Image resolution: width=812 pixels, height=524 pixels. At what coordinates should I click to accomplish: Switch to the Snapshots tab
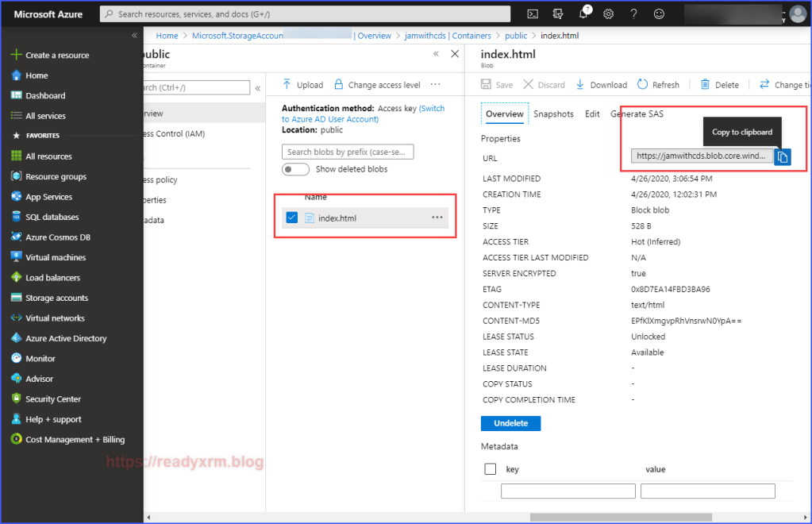(x=553, y=114)
